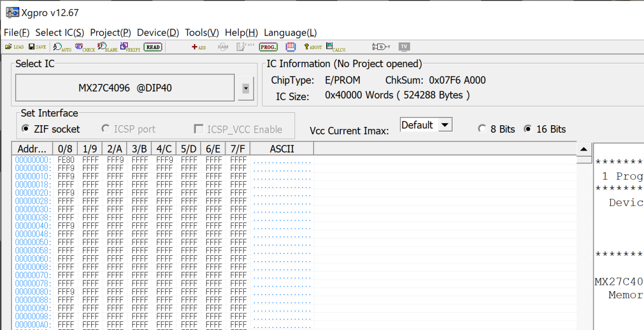Viewport: 644px width, 330px height.
Task: Open the Tools menu
Action: (202, 32)
